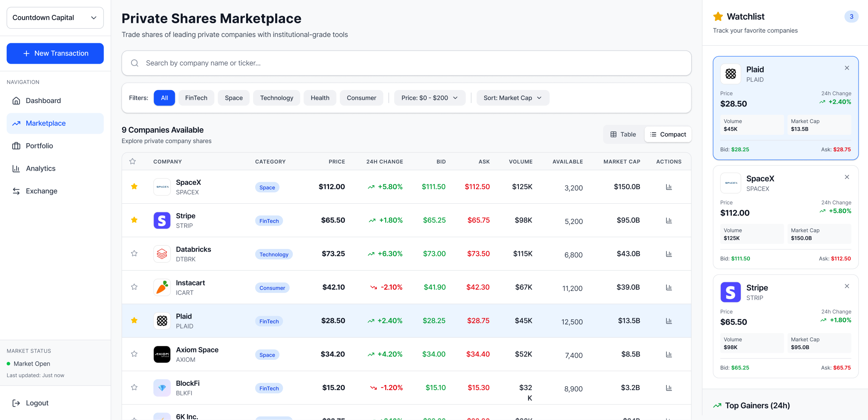Remove Plaid from the Watchlist panel

(847, 68)
